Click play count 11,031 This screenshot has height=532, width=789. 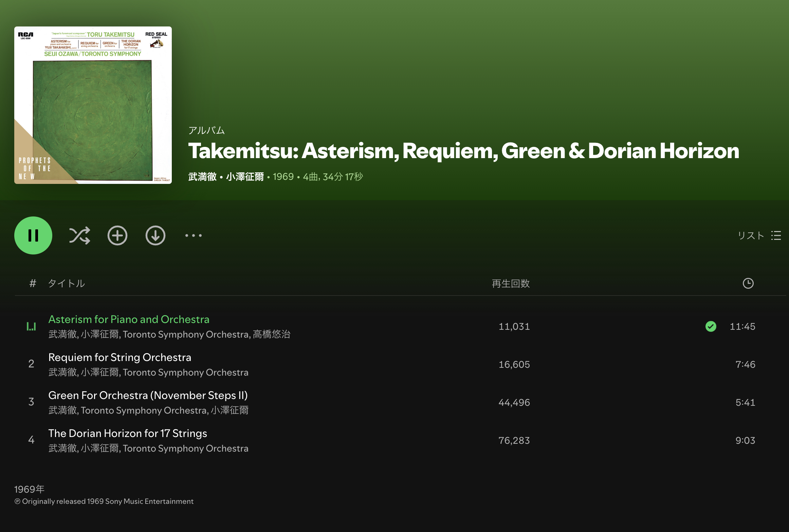tap(514, 326)
